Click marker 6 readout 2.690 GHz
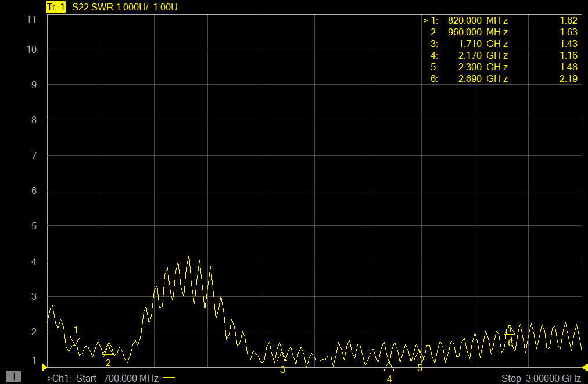 (x=483, y=79)
